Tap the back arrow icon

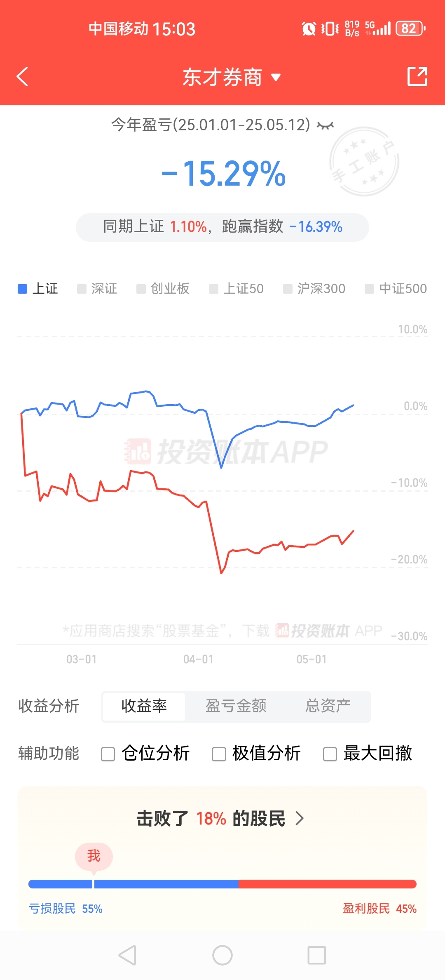(x=22, y=77)
